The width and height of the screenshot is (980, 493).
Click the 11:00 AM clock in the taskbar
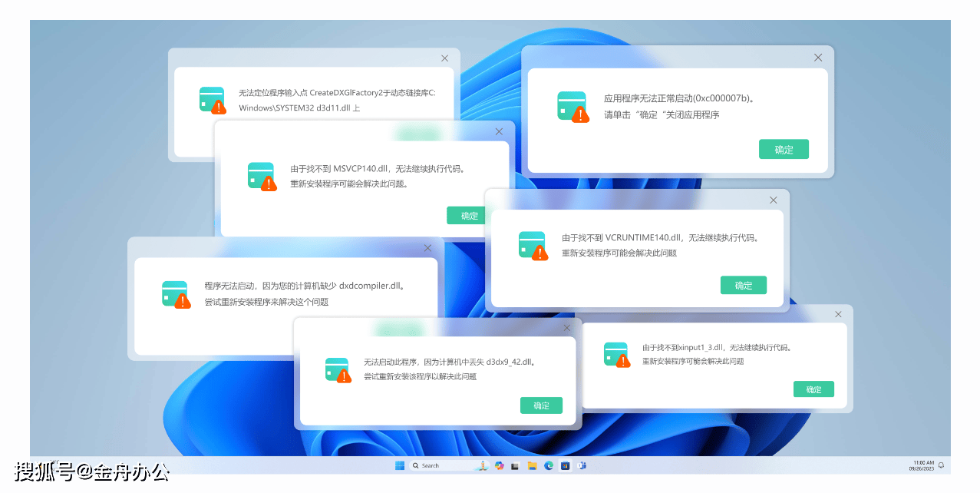click(923, 465)
